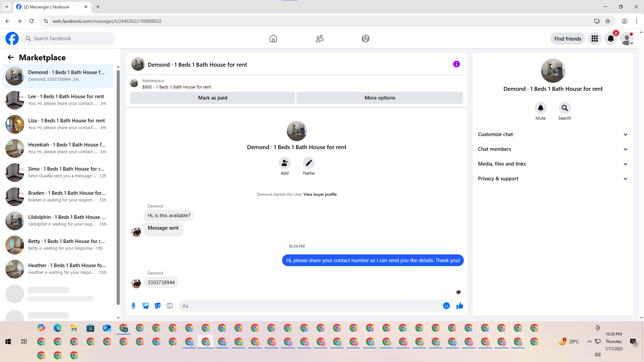Viewport: 644px width, 362px height.
Task: Open the Liza conversation in list
Action: 58,124
